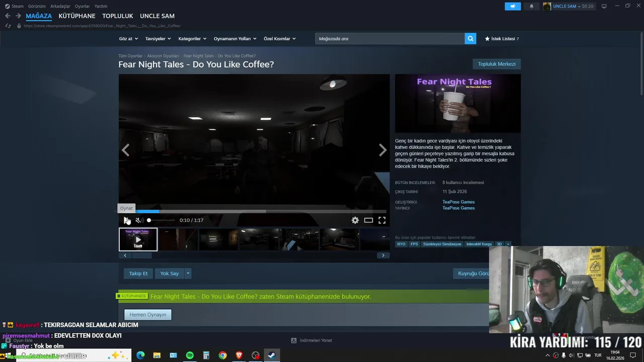
Task: Click the Mağazada ara search field
Action: (x=390, y=39)
